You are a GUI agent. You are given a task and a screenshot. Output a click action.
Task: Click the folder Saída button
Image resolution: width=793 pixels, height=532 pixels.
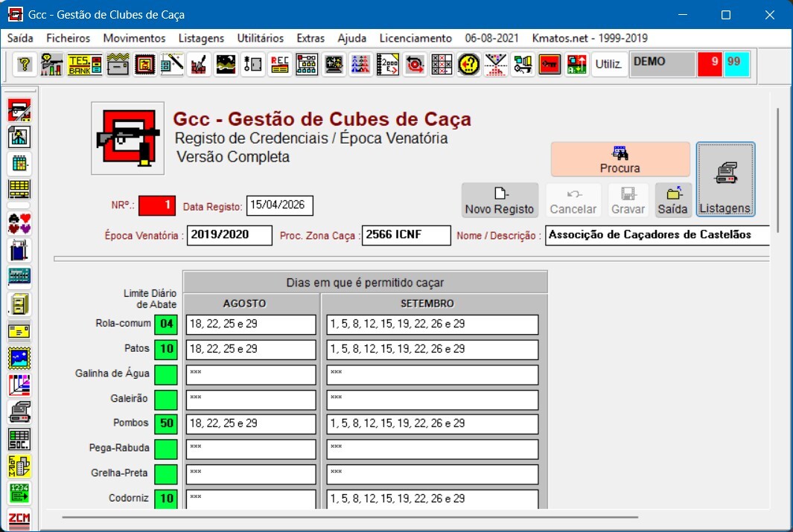[674, 200]
